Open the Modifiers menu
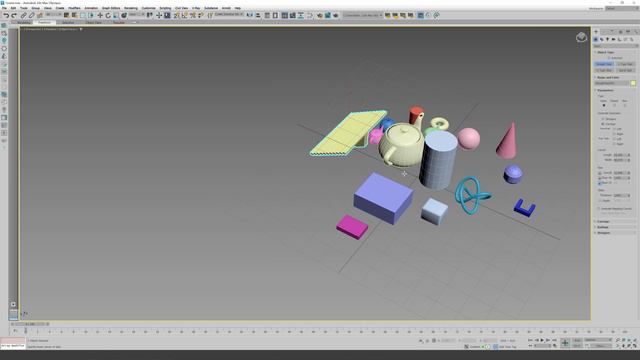640x360 pixels. (74, 8)
